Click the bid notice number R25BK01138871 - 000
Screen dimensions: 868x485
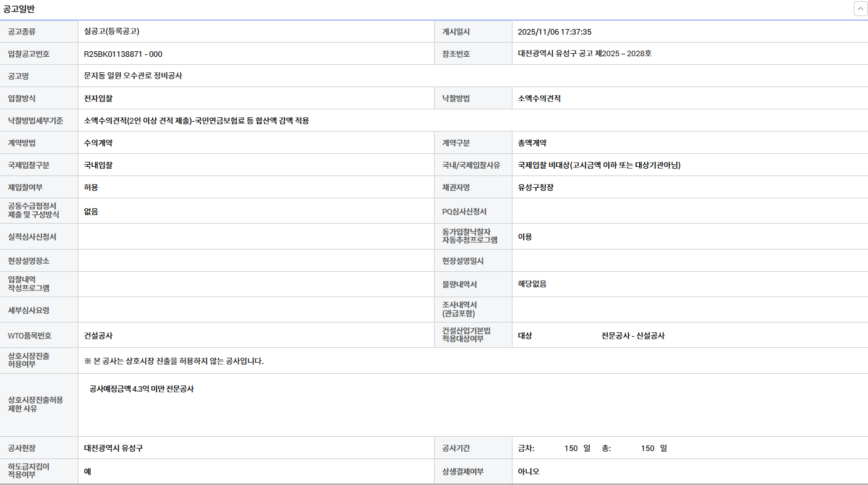point(123,54)
